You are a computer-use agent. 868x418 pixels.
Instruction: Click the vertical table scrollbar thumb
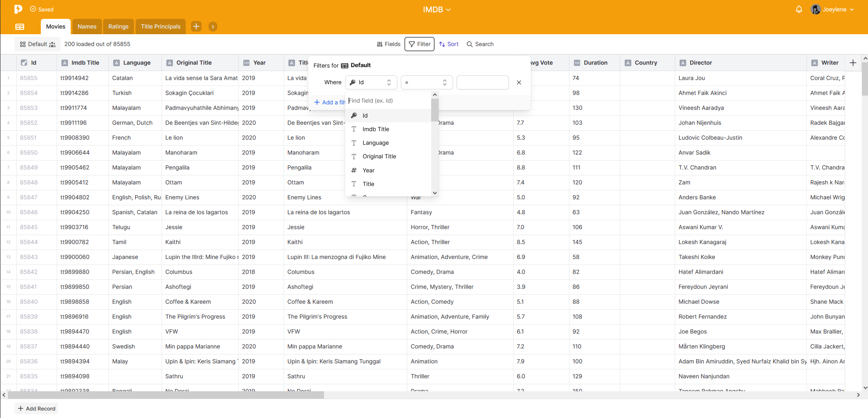click(864, 79)
